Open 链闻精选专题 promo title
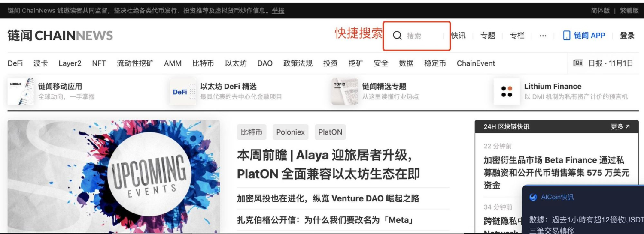The height and width of the screenshot is (234, 644). click(384, 87)
